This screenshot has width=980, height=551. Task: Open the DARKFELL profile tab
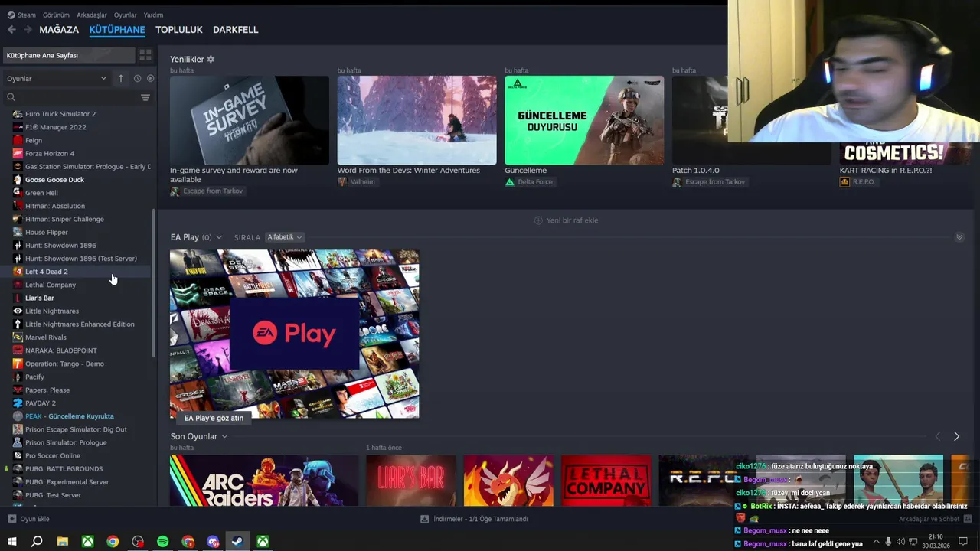pyautogui.click(x=235, y=29)
